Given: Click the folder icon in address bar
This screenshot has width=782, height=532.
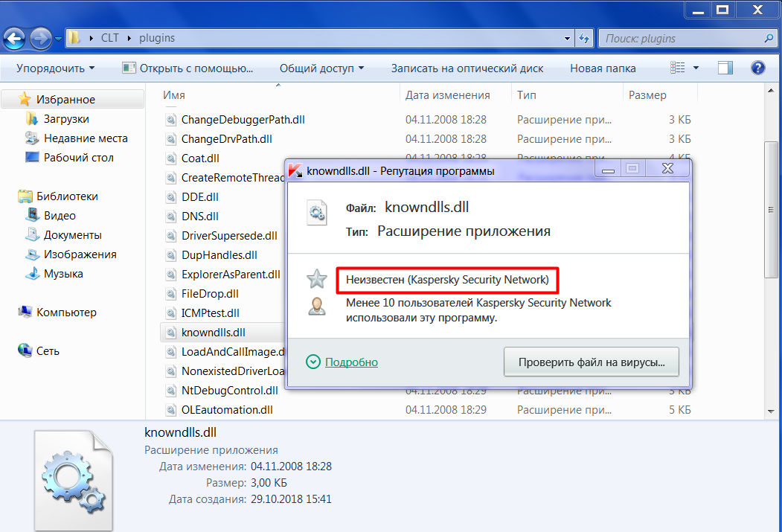Looking at the screenshot, I should pyautogui.click(x=74, y=38).
